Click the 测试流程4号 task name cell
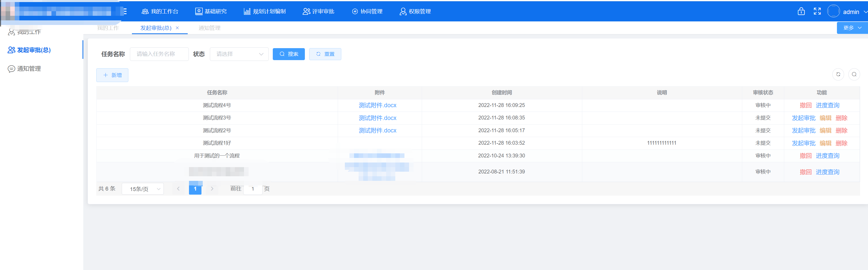Image resolution: width=868 pixels, height=270 pixels. 217,105
